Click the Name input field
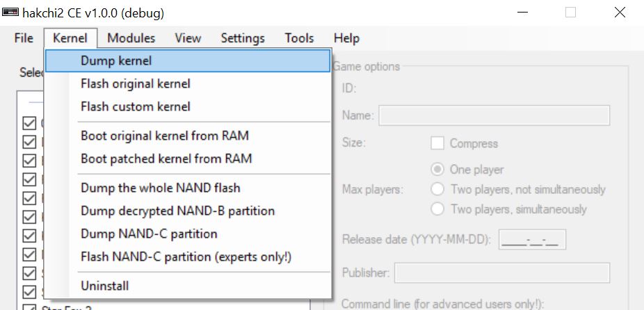644x310 pixels. [494, 115]
